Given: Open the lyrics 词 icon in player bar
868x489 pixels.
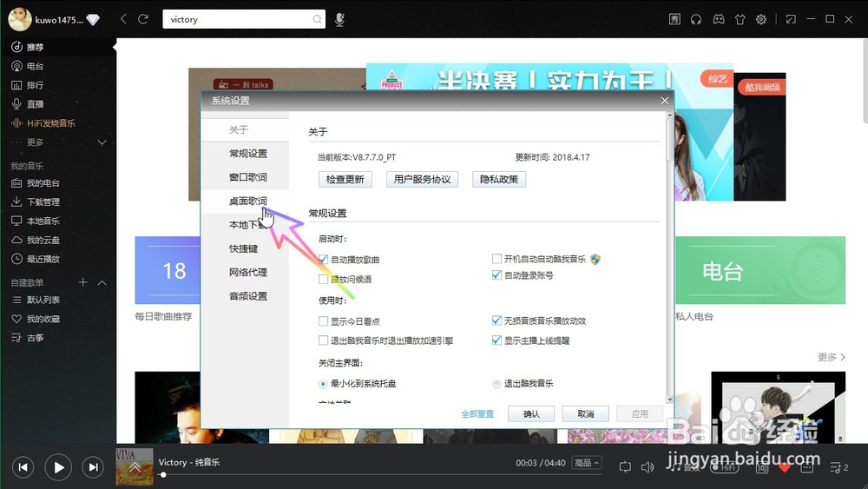Looking at the screenshot, I should (762, 467).
